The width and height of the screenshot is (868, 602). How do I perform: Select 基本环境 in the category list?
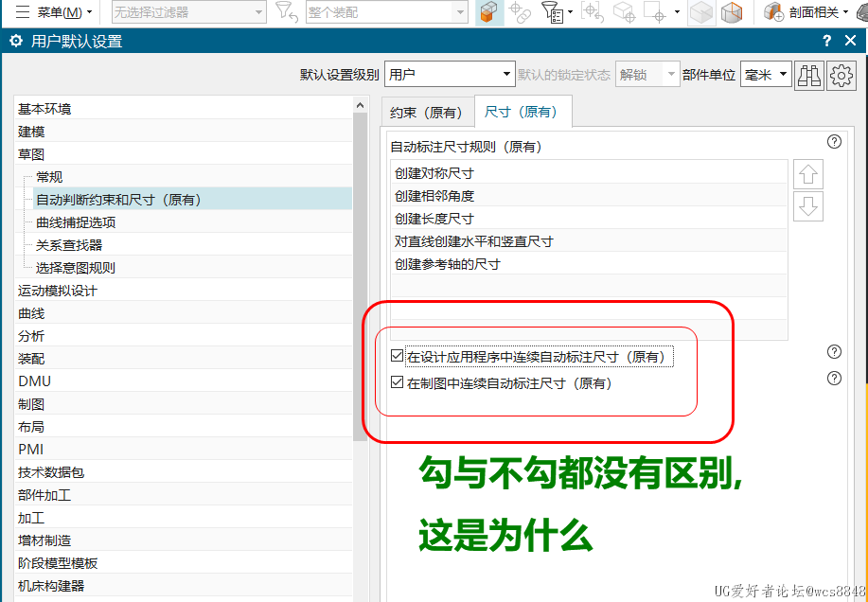click(183, 109)
